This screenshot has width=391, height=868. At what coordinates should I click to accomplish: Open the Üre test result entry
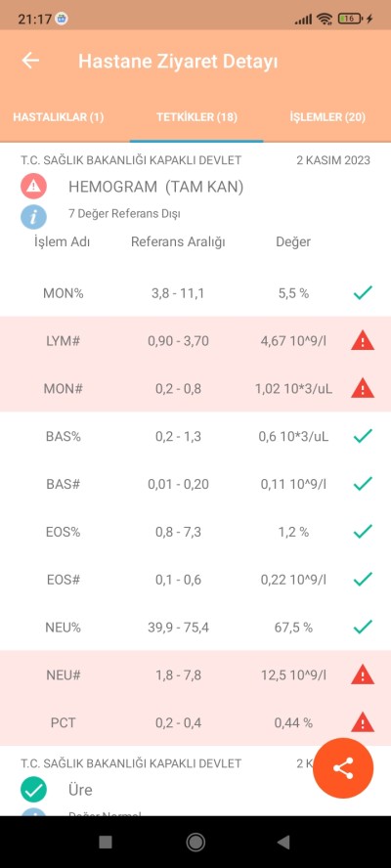[x=80, y=790]
